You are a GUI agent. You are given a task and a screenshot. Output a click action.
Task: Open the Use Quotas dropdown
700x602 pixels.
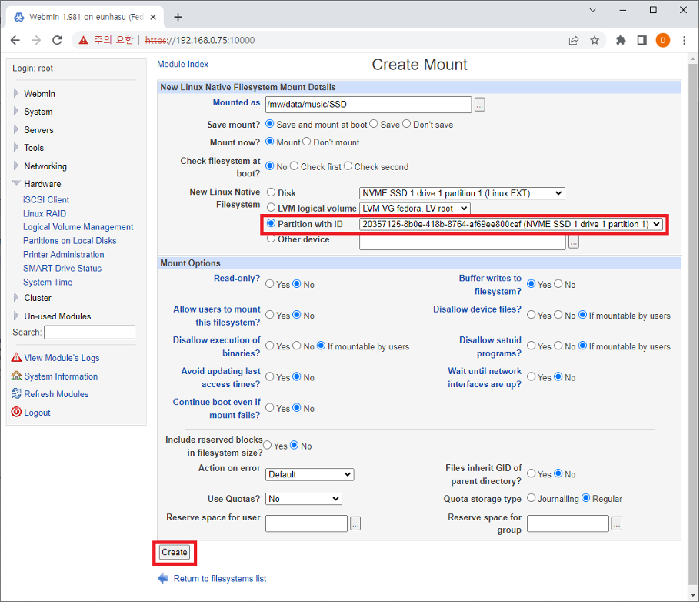(303, 499)
